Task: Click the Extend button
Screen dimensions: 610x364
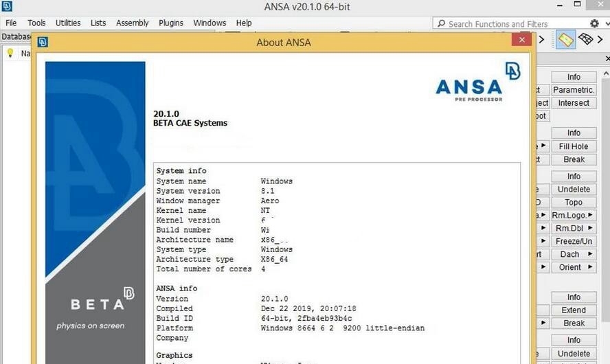Action: click(x=574, y=310)
